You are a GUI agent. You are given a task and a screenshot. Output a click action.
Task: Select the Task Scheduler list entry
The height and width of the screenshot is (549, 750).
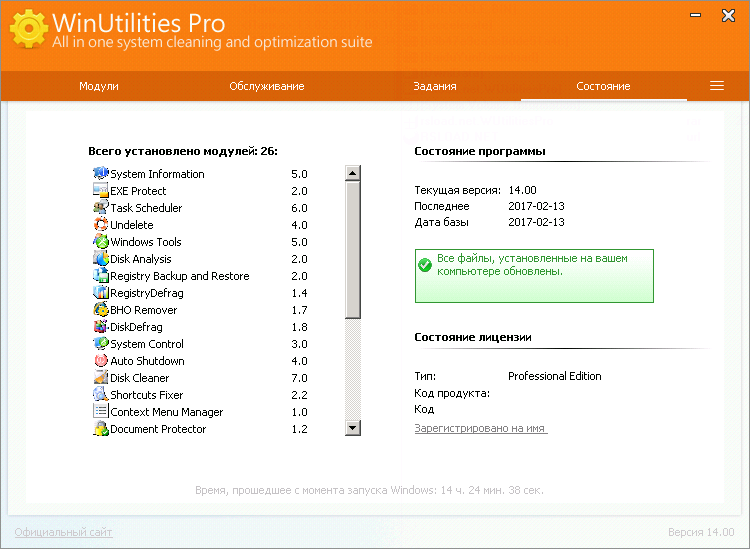(146, 208)
